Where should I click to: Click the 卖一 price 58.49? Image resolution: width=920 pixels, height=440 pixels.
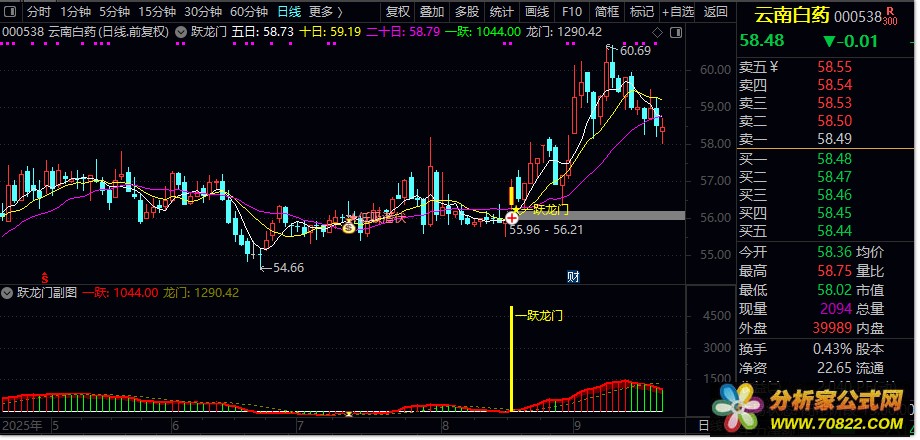pos(834,139)
